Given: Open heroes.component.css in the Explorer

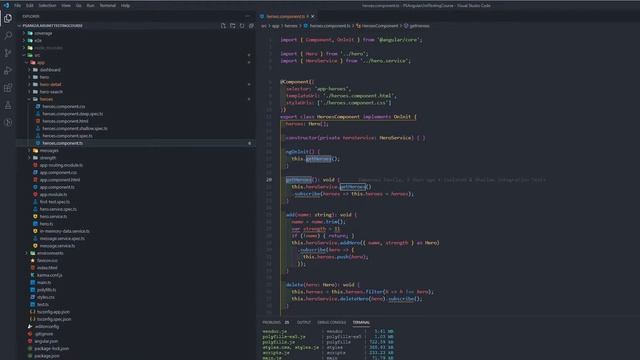Looking at the screenshot, I should coord(64,107).
